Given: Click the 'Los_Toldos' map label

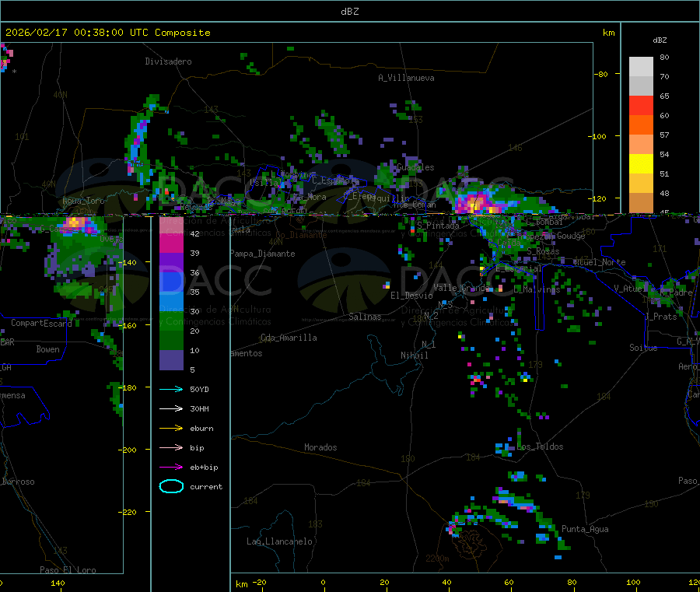Looking at the screenshot, I should tap(541, 447).
